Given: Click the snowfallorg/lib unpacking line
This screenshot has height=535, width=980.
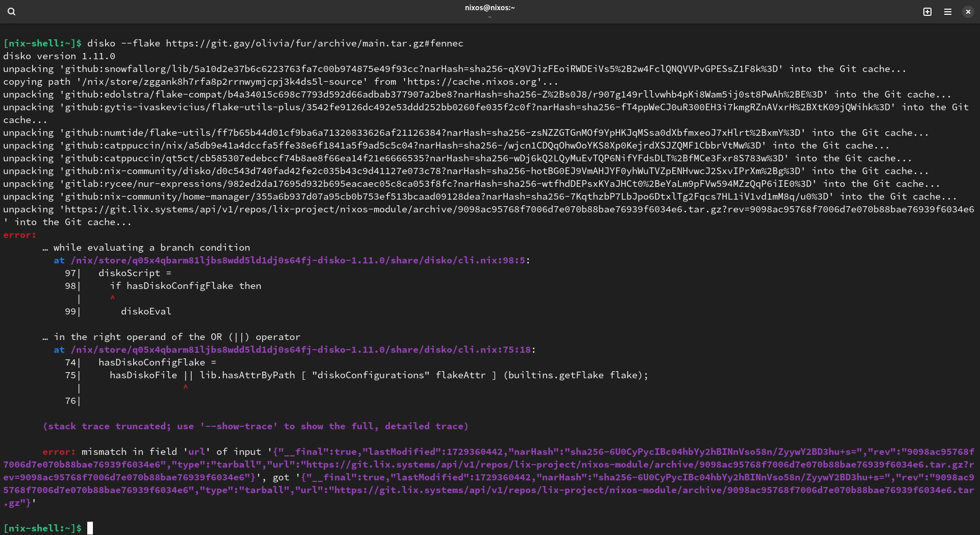Looking at the screenshot, I should click(455, 69).
